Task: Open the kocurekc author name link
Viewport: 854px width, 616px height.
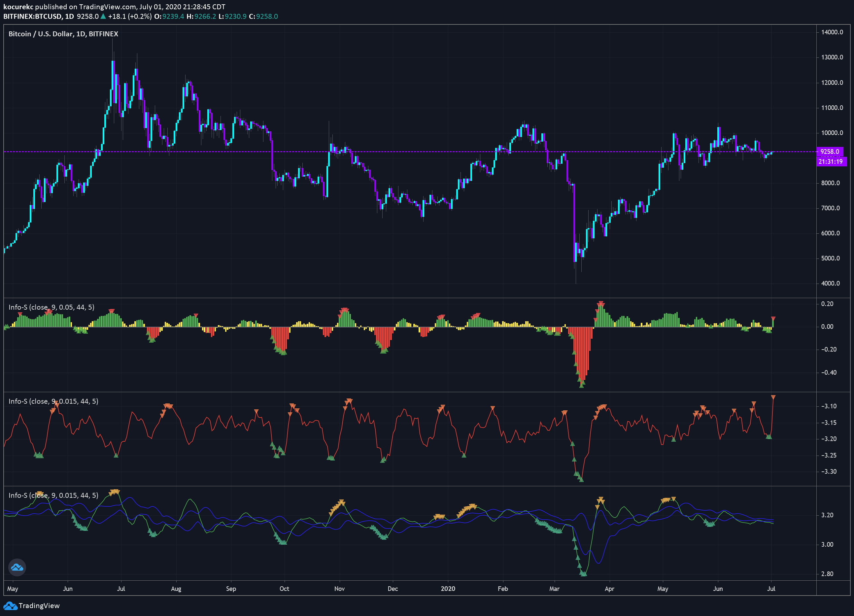Action: pyautogui.click(x=18, y=7)
